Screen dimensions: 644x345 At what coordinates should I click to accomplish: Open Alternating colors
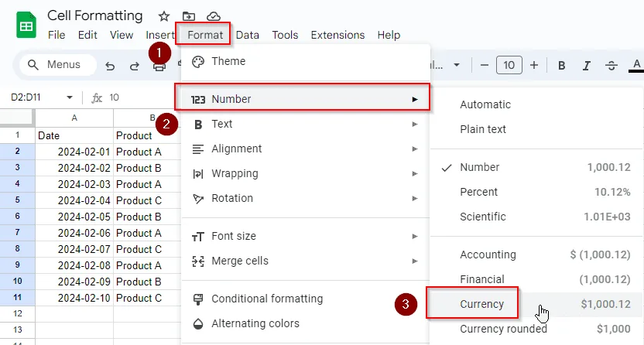click(305, 323)
